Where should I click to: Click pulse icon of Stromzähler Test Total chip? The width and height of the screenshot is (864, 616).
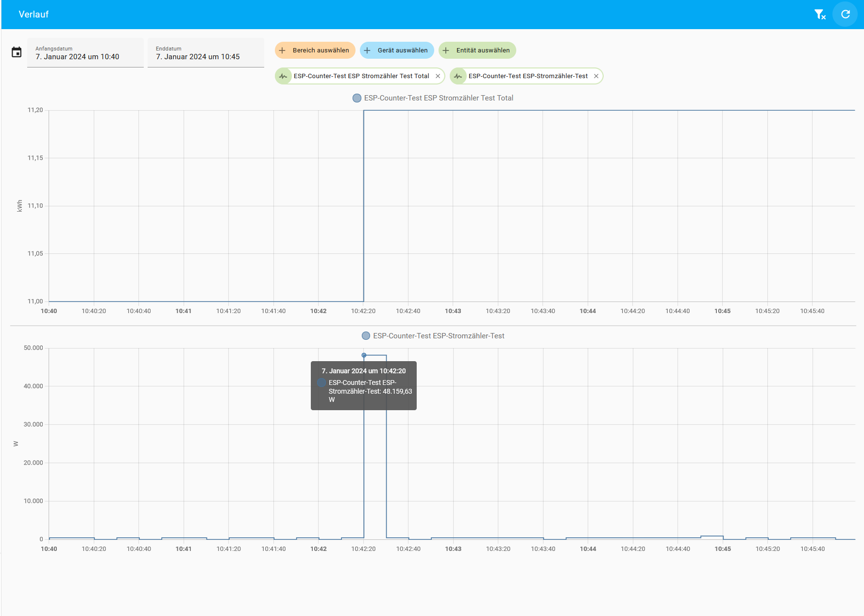284,76
